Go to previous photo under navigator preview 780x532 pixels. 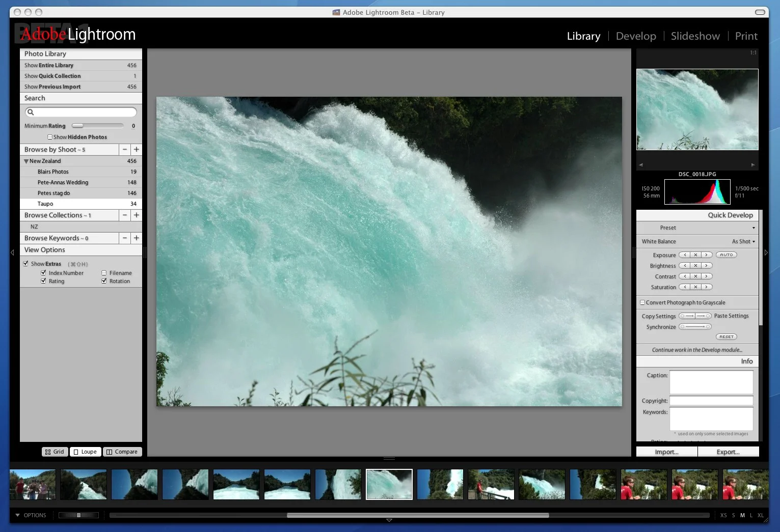(x=641, y=165)
